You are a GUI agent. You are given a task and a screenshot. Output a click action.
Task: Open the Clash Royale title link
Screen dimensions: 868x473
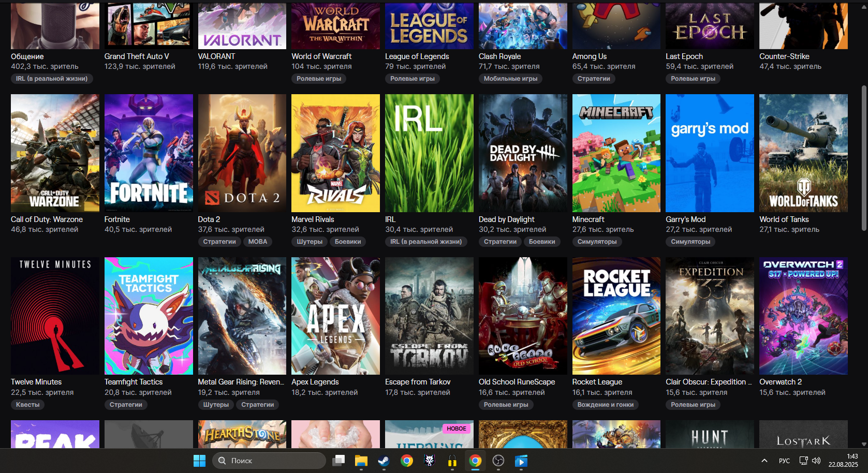(x=500, y=56)
